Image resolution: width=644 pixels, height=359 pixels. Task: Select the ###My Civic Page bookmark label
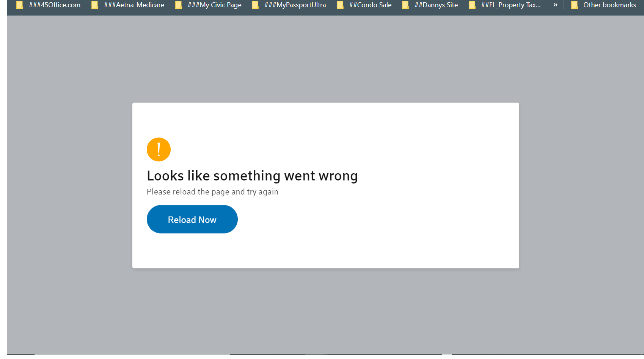point(214,5)
